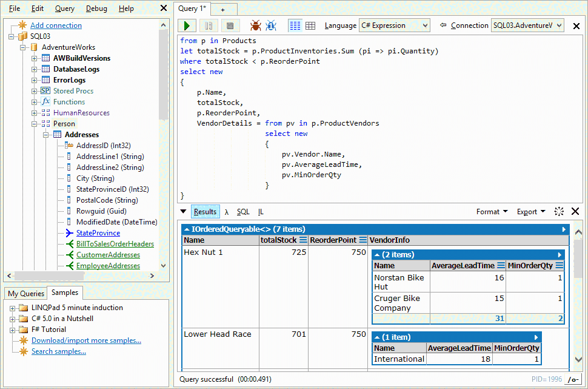Switch to the SQL results tab
The width and height of the screenshot is (588, 389).
click(x=243, y=211)
